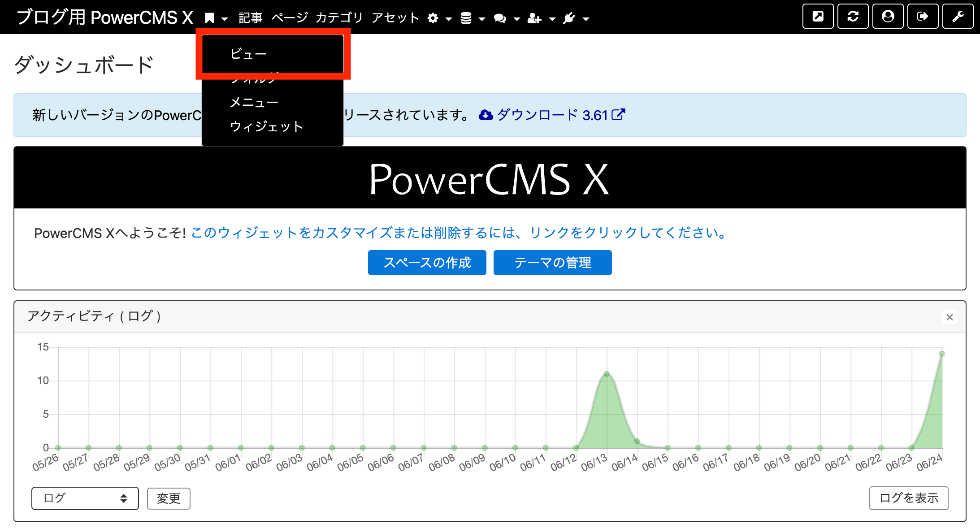The width and height of the screenshot is (980, 528).
Task: Open the カテゴリ navigation item
Action: [x=339, y=18]
